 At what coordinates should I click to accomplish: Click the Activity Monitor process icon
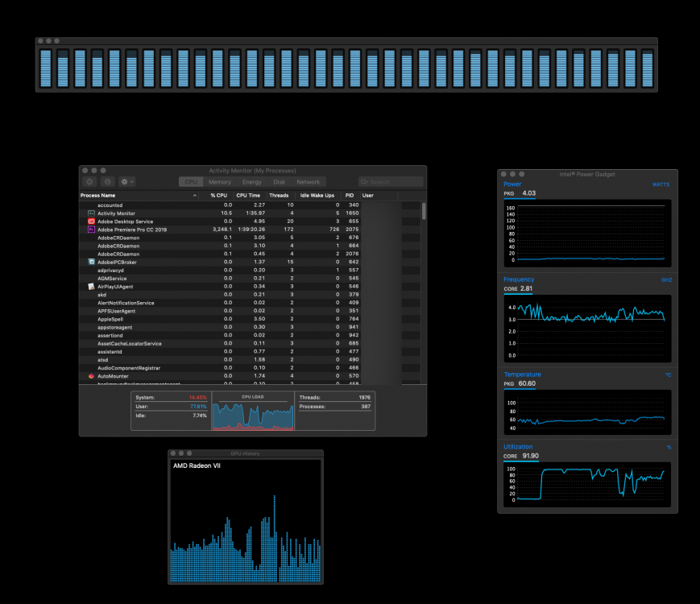click(x=91, y=213)
